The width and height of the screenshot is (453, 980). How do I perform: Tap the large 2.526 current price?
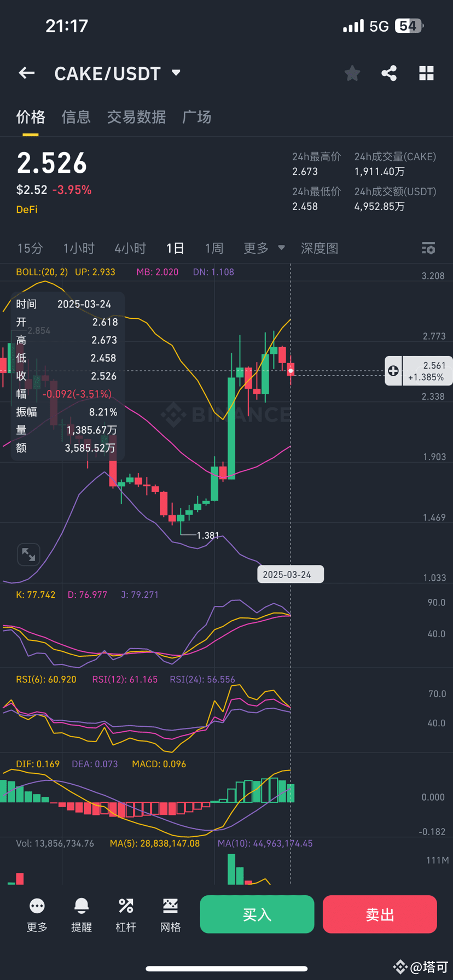[52, 163]
